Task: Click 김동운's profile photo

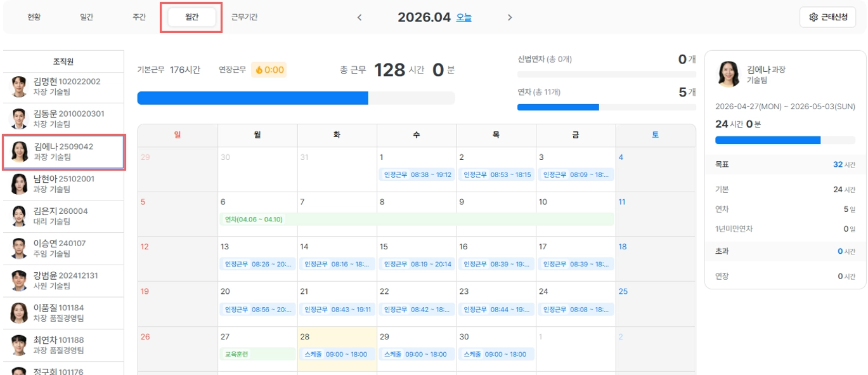Action: 20,119
